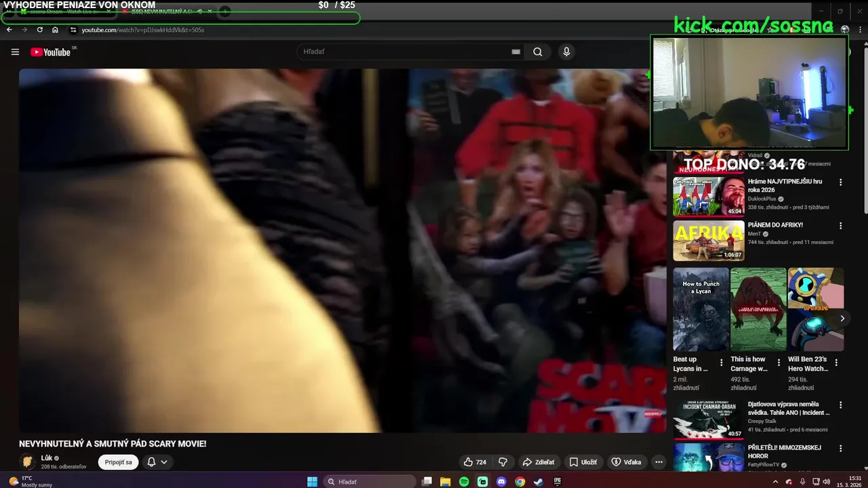Image resolution: width=868 pixels, height=488 pixels.
Task: Mute the audio-playing YouTube tab
Action: click(200, 12)
